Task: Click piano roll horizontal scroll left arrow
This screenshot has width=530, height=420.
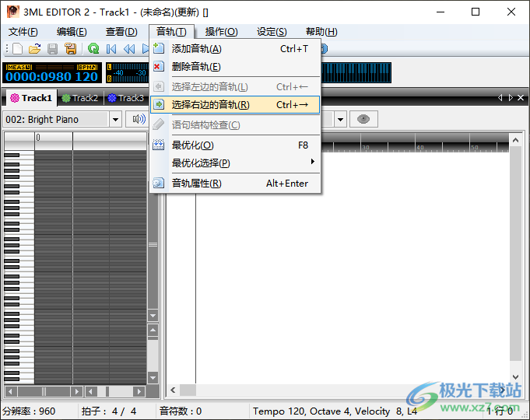Action: [x=10, y=392]
